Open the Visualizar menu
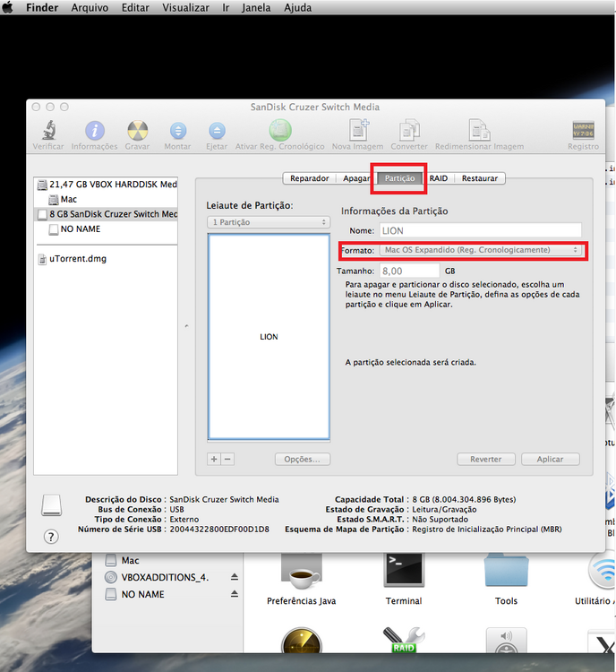This screenshot has width=616, height=672. click(185, 8)
